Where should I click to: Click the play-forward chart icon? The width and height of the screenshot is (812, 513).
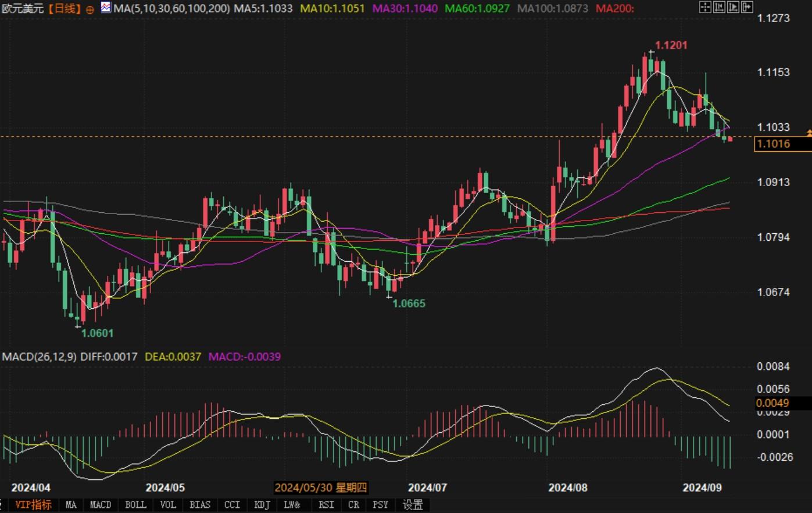pyautogui.click(x=733, y=7)
